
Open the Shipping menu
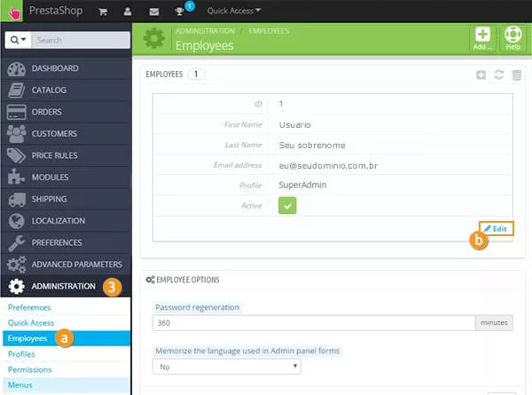coord(66,199)
